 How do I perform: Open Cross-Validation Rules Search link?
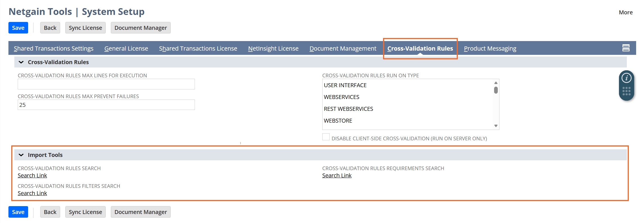tap(32, 175)
